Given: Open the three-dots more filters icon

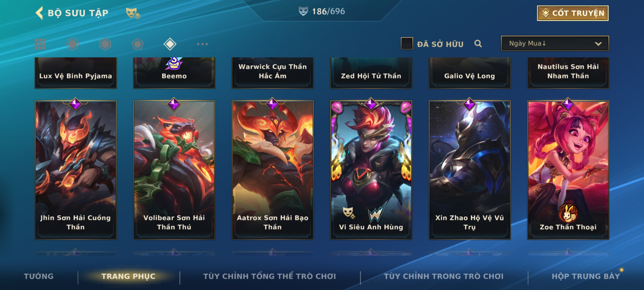Looking at the screenshot, I should (202, 44).
